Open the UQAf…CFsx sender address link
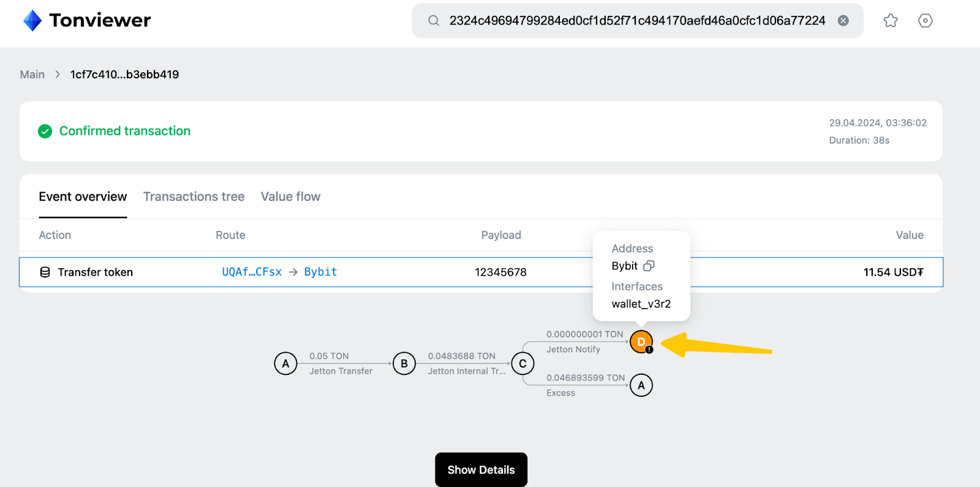Image resolution: width=980 pixels, height=487 pixels. pyautogui.click(x=252, y=272)
